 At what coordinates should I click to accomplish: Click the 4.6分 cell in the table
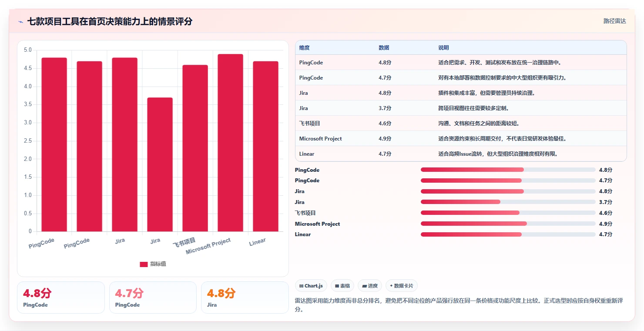click(385, 124)
